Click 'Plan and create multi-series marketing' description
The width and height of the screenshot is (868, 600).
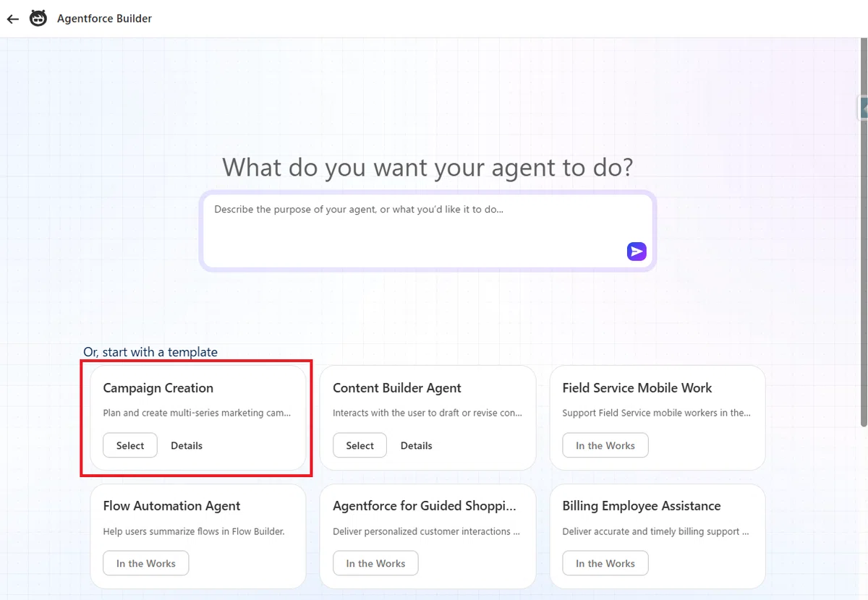tap(197, 413)
